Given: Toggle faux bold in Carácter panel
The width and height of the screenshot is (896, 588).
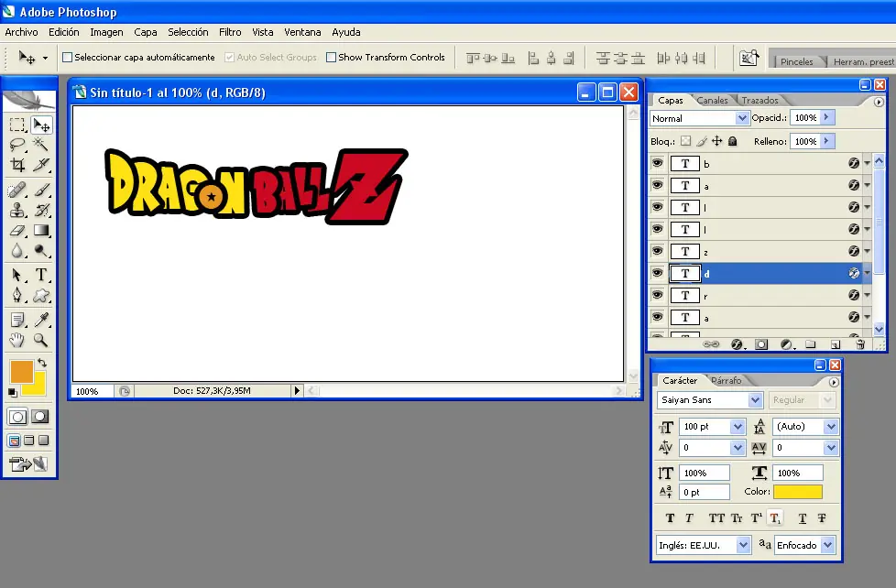Looking at the screenshot, I should coord(670,518).
